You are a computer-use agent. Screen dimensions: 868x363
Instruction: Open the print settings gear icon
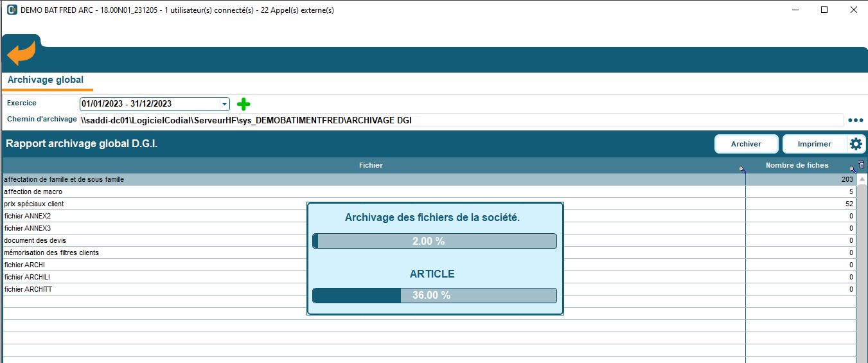(856, 144)
